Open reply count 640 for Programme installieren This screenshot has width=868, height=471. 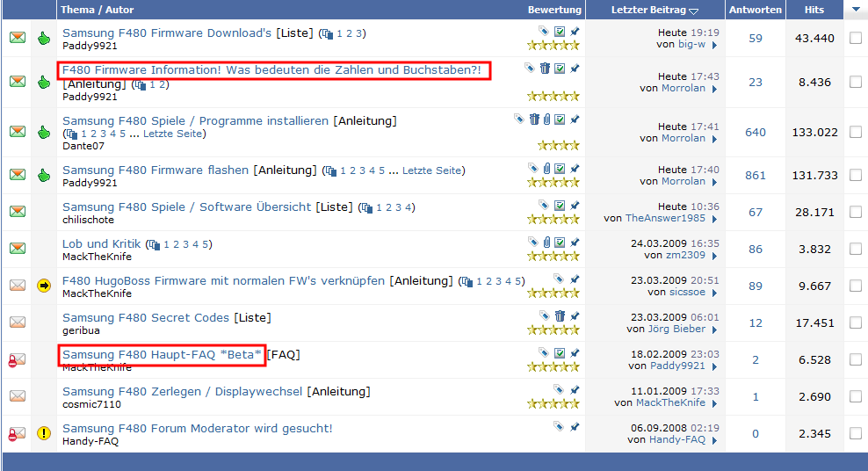[755, 133]
